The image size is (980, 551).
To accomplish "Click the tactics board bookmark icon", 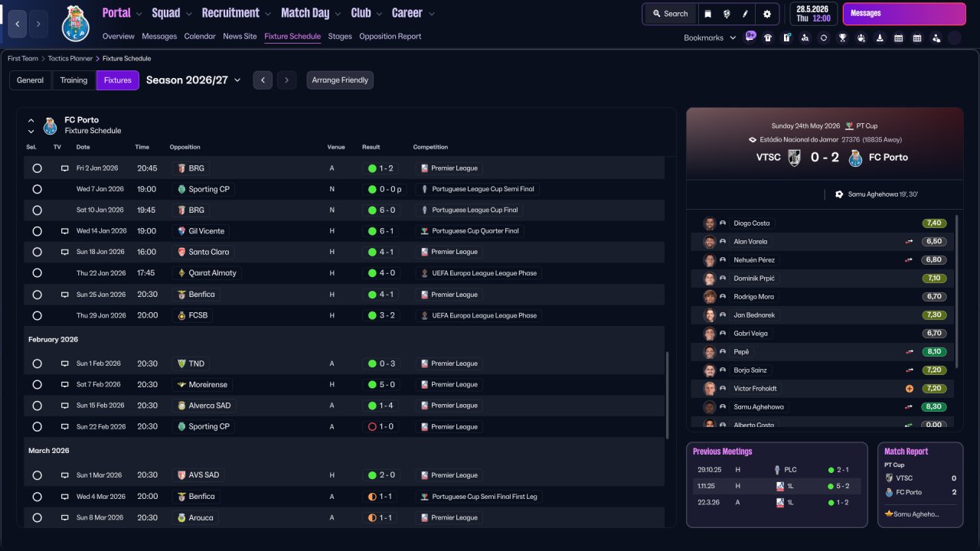I will (786, 37).
